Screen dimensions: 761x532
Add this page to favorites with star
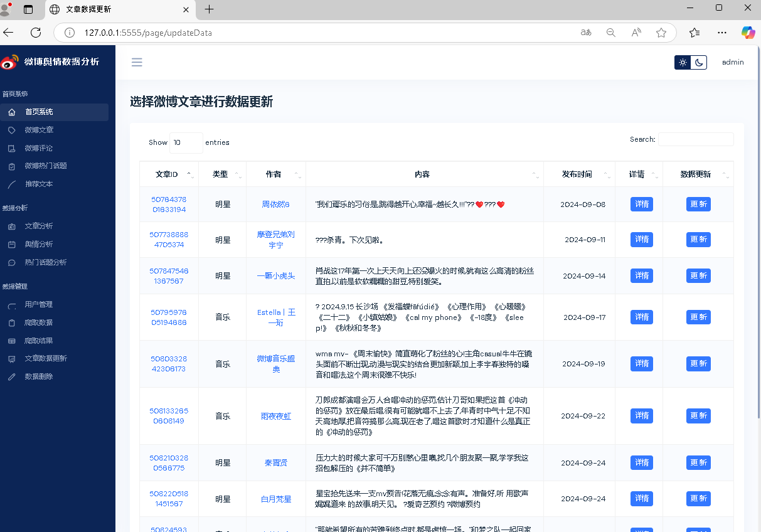coord(661,33)
